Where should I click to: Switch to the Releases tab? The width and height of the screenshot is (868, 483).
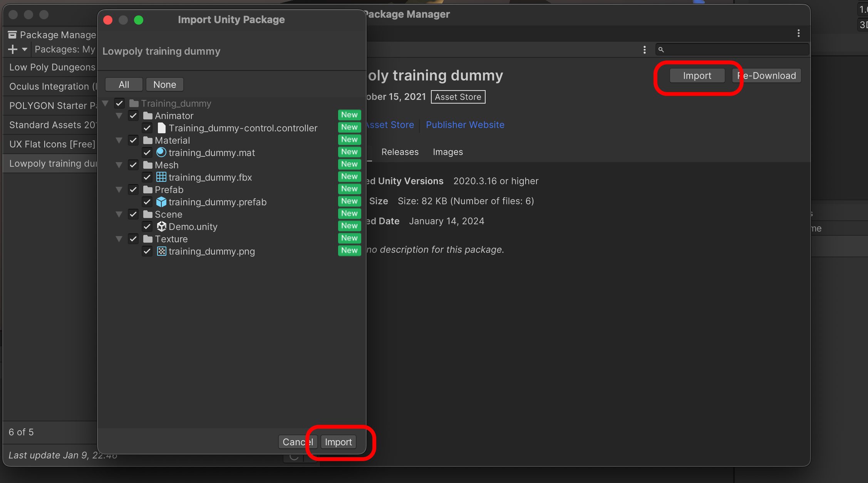[400, 152]
